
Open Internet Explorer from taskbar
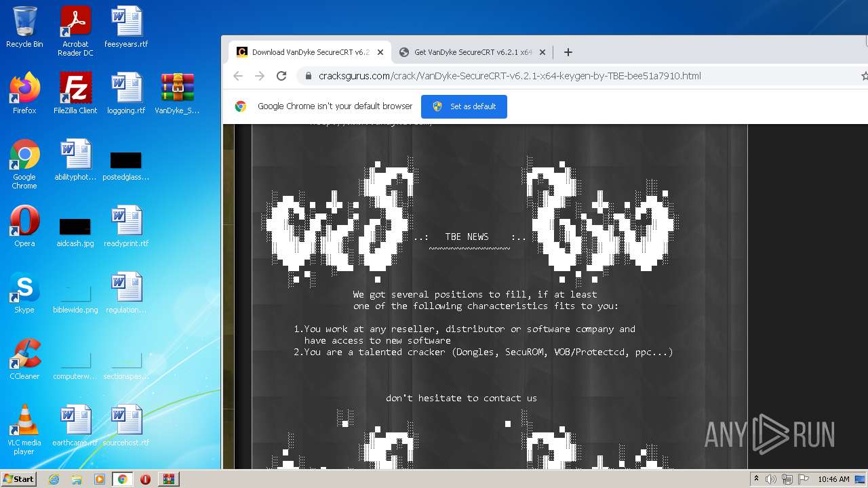[x=54, y=479]
